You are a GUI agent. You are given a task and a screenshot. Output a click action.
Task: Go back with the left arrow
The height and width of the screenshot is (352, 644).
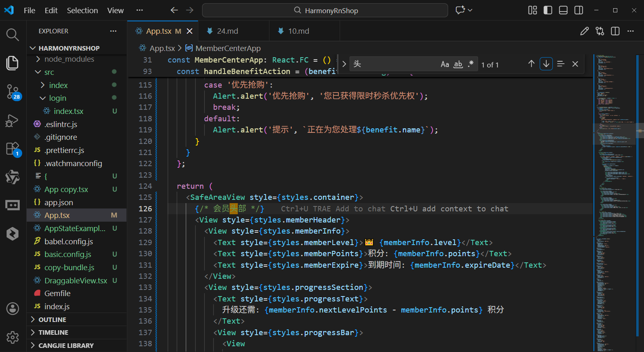(x=174, y=10)
